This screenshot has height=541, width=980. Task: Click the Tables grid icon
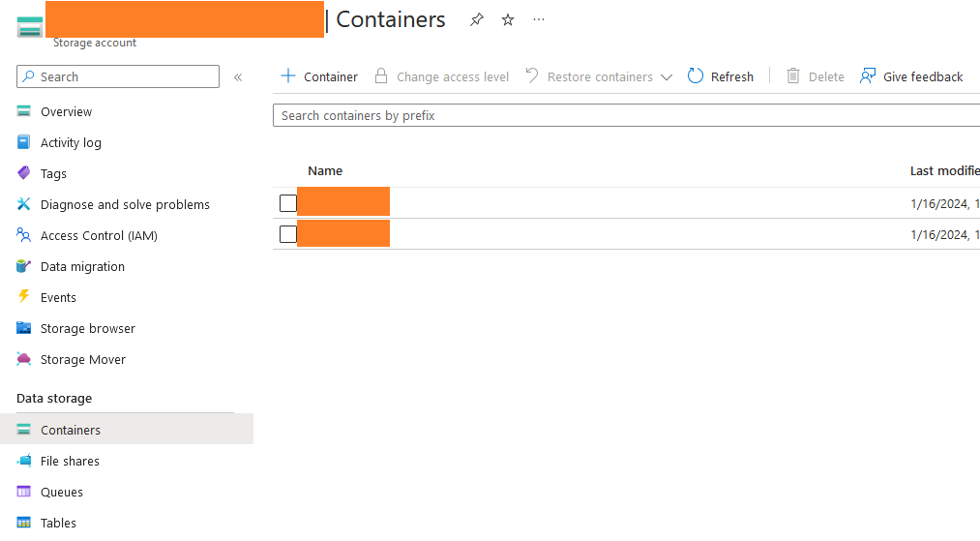[x=24, y=523]
